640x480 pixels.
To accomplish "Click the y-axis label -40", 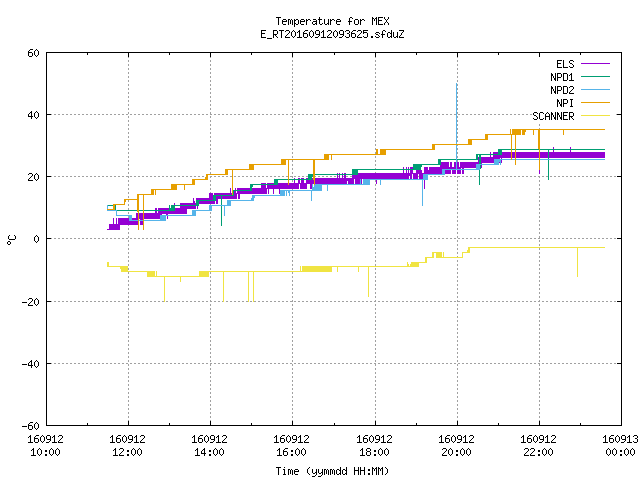I will tap(30, 364).
